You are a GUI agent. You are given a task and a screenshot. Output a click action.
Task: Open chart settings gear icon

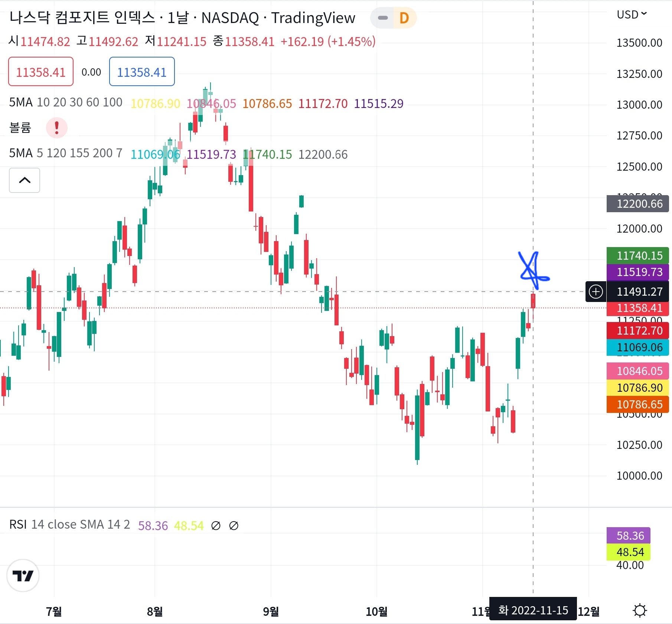pyautogui.click(x=640, y=611)
